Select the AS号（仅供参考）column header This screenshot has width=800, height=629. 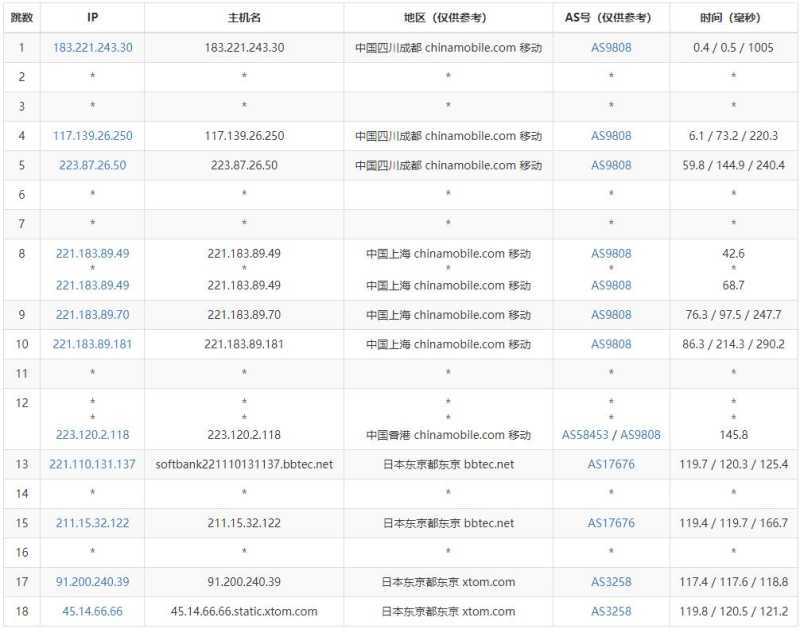click(610, 16)
